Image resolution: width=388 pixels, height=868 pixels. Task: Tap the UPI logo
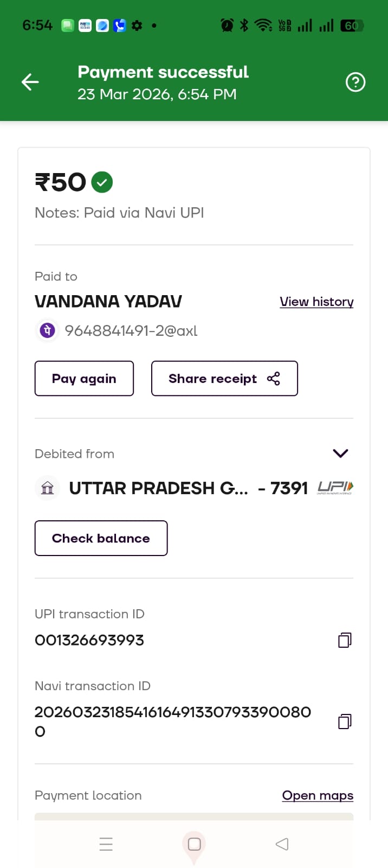click(x=335, y=487)
